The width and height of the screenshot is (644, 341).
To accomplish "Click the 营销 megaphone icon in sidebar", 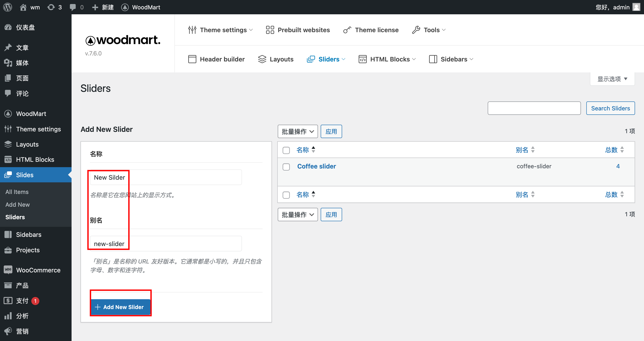I will pyautogui.click(x=8, y=331).
